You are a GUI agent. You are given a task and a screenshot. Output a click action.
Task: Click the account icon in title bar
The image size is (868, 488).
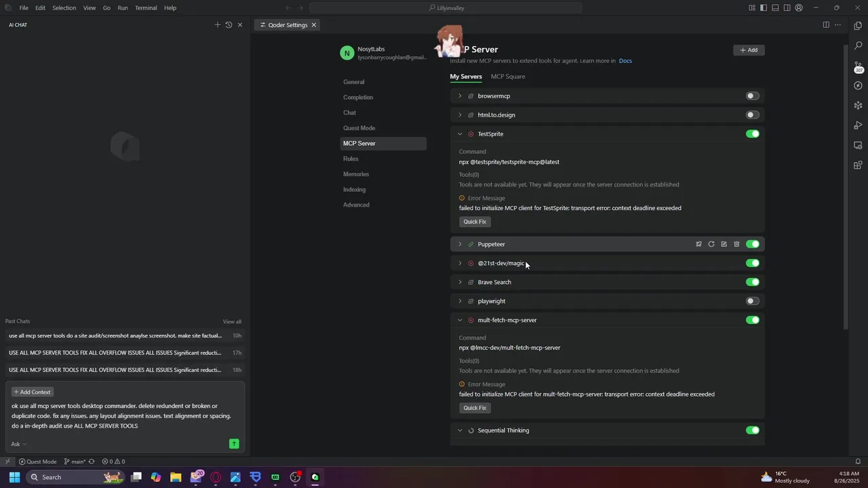tap(799, 8)
